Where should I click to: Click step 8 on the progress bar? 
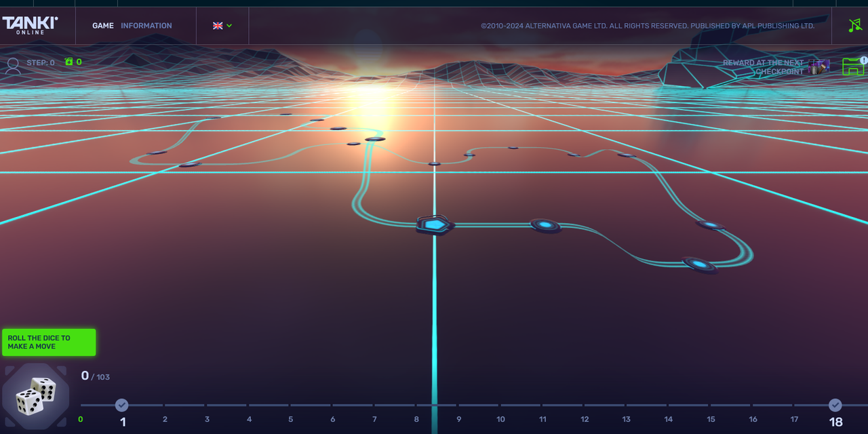pos(416,419)
